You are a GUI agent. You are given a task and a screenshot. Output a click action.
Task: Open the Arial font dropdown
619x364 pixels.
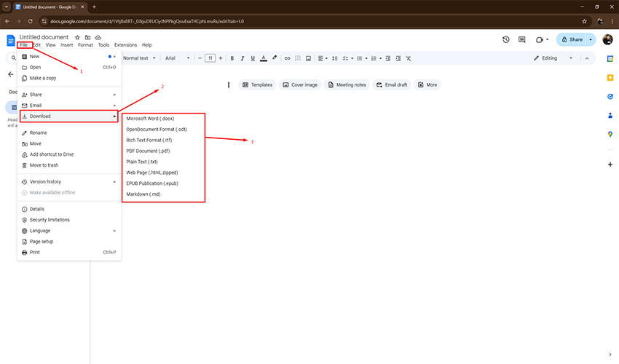tap(177, 58)
